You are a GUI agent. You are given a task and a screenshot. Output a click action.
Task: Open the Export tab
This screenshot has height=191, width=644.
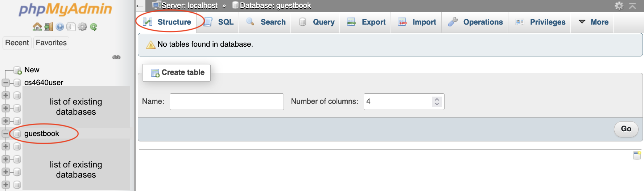(x=366, y=22)
